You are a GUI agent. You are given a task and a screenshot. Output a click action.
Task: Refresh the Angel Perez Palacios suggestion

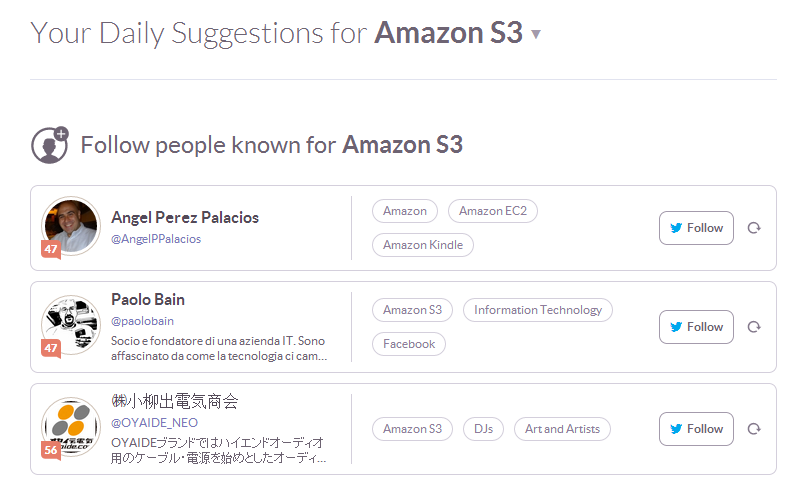coord(754,228)
